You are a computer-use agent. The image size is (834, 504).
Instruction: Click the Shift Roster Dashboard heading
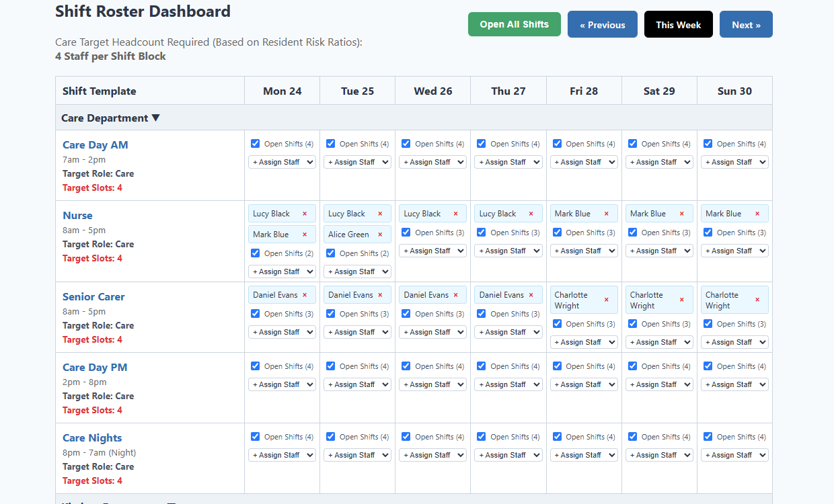[x=143, y=11]
